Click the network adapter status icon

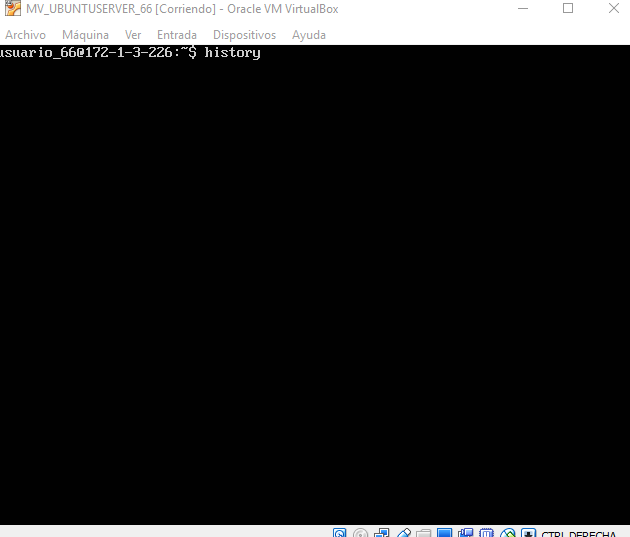tap(382, 533)
